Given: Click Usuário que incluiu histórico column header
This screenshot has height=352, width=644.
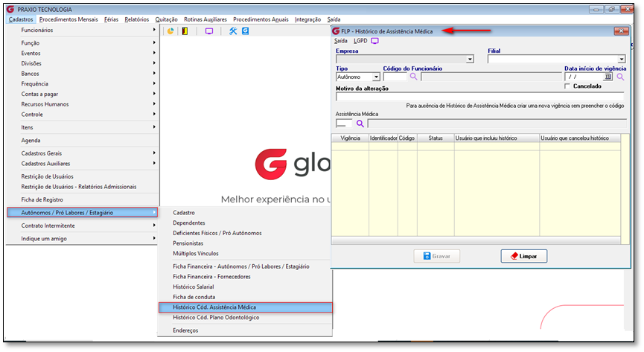Looking at the screenshot, I should click(x=497, y=138).
